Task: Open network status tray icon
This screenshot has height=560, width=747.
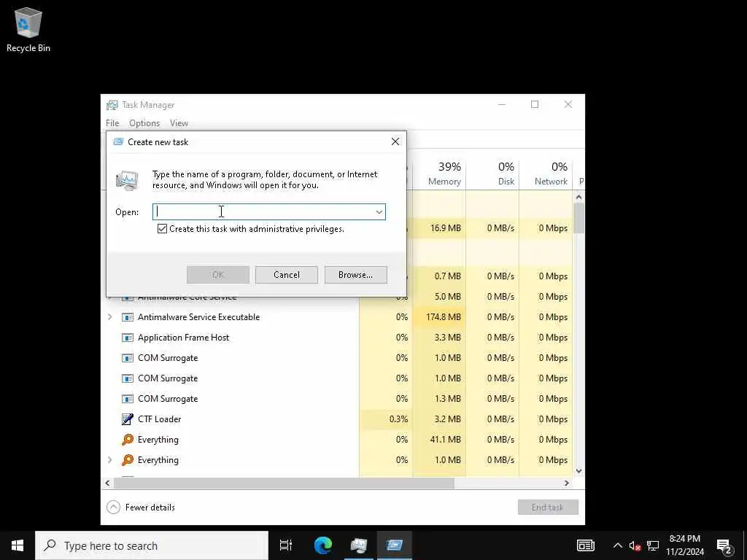Action: (x=653, y=545)
